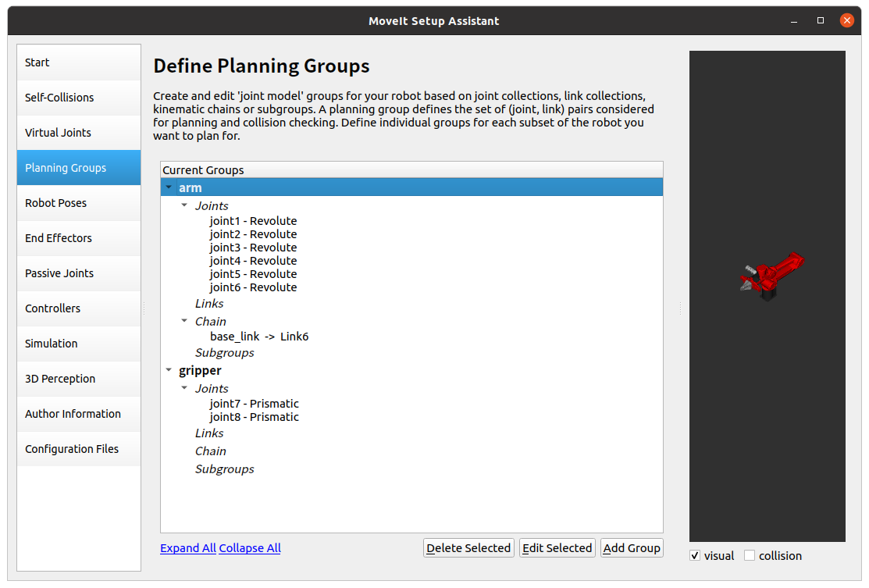Screen dimensions: 869x588
Task: Toggle the visual checkbox
Action: click(695, 555)
